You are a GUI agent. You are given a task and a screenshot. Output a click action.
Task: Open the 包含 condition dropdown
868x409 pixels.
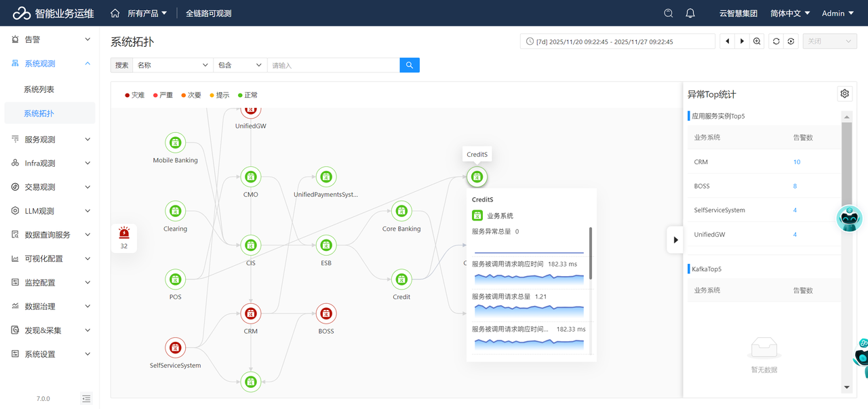tap(239, 65)
